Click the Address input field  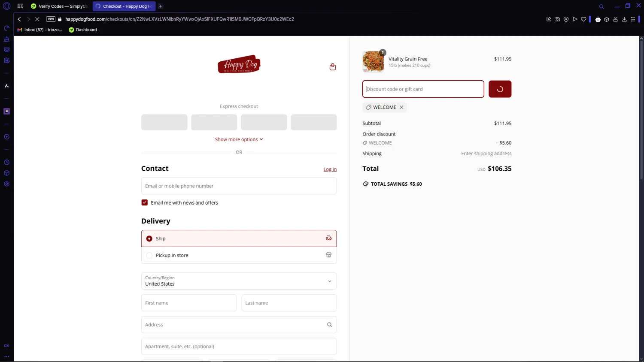pos(239,325)
